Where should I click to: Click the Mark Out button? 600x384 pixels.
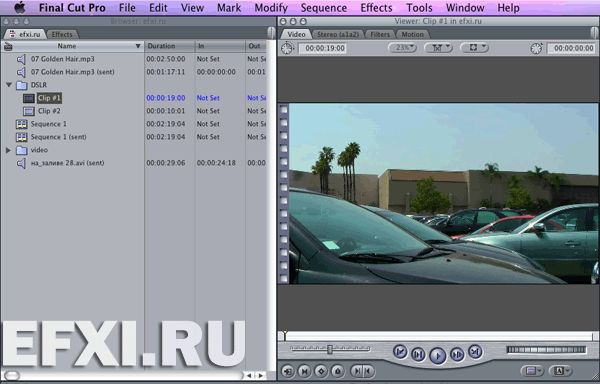368,371
